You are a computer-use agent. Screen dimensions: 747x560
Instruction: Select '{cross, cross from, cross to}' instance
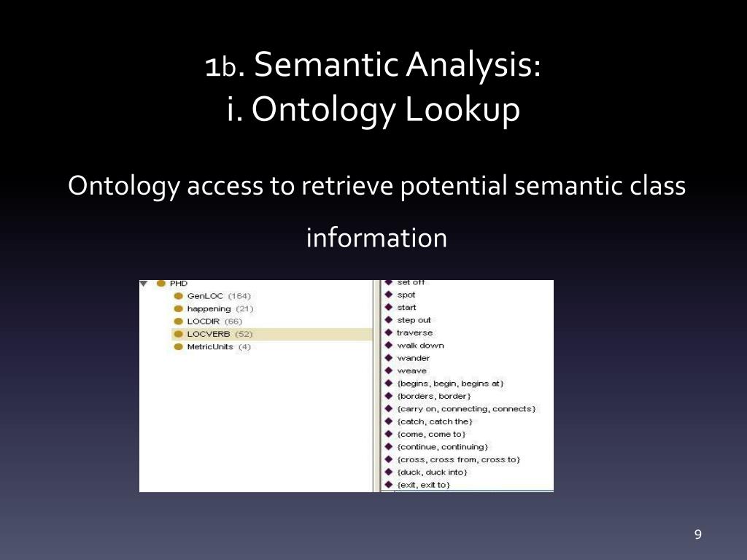coord(459,459)
